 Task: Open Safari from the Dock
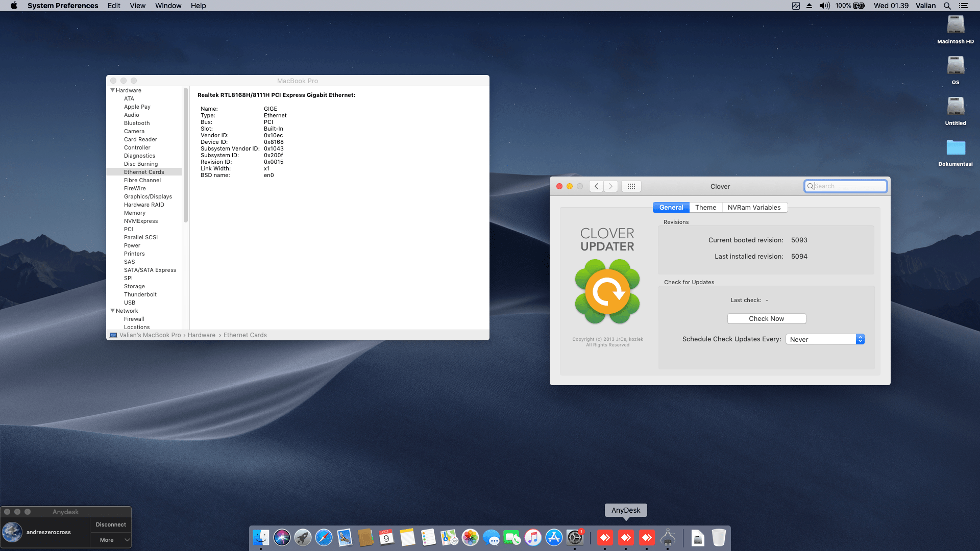(324, 537)
